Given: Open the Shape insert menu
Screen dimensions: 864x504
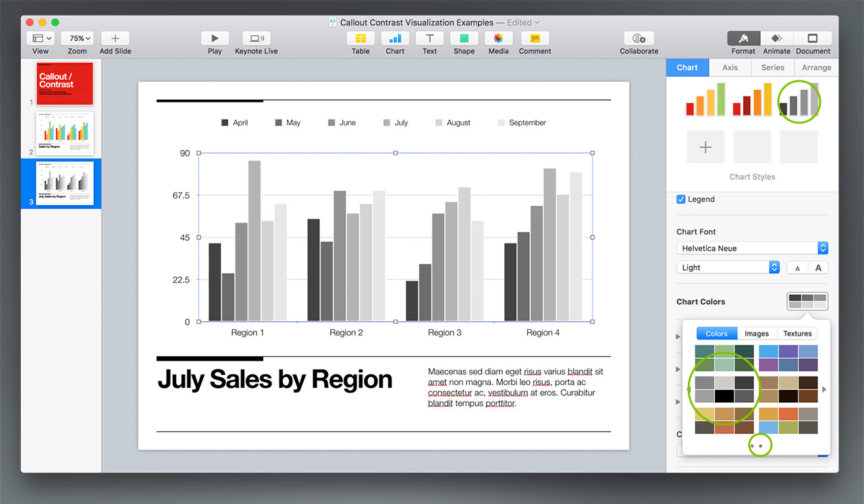Looking at the screenshot, I should 464,39.
